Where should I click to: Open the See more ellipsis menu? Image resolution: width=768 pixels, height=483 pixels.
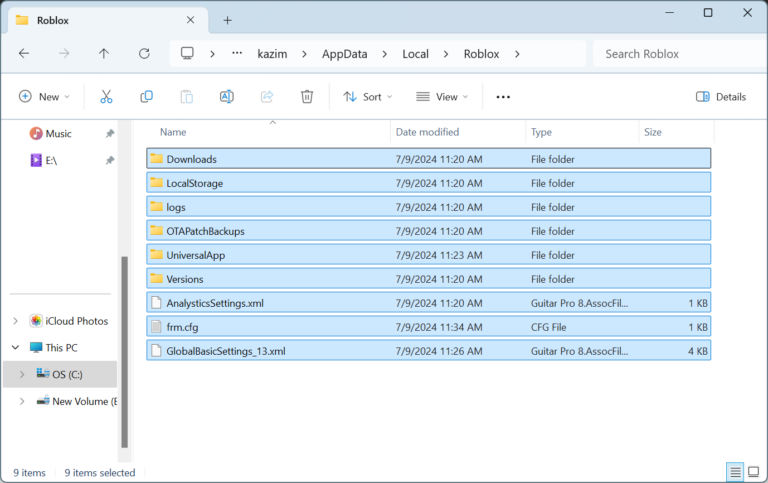tap(503, 97)
